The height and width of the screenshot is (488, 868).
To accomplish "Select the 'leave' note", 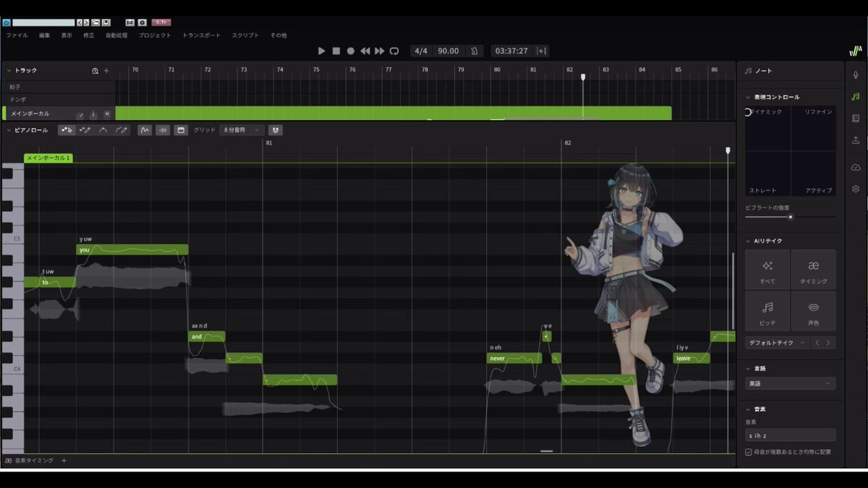I will tap(692, 358).
